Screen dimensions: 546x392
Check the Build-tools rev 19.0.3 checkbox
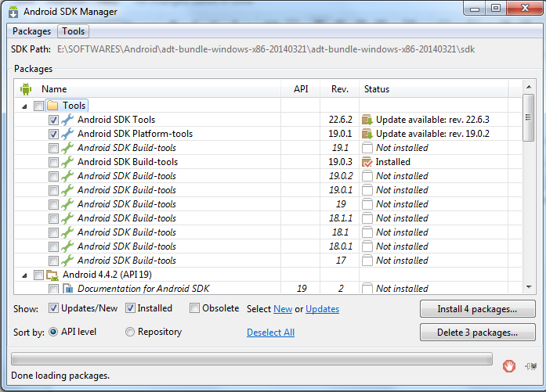(53, 162)
